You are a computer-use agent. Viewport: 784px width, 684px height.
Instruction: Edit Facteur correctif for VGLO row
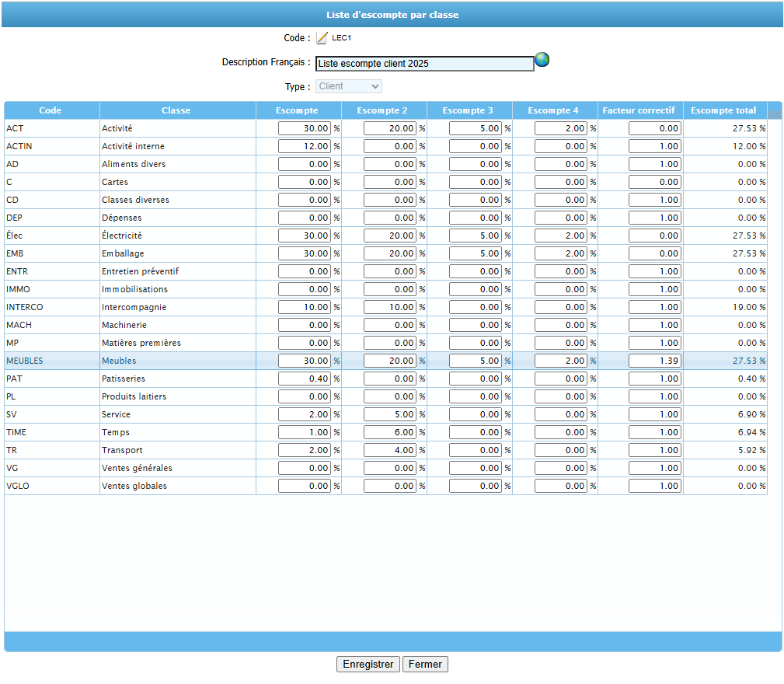[655, 486]
